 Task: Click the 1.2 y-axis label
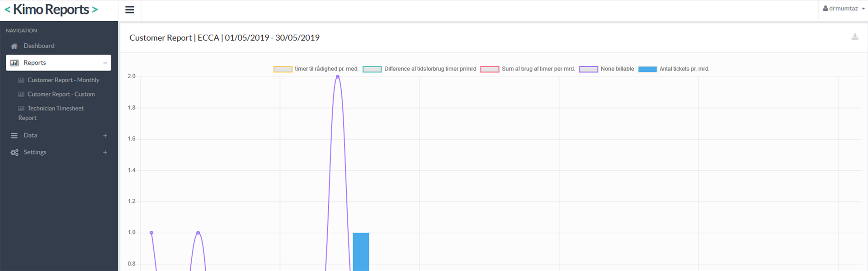click(132, 201)
